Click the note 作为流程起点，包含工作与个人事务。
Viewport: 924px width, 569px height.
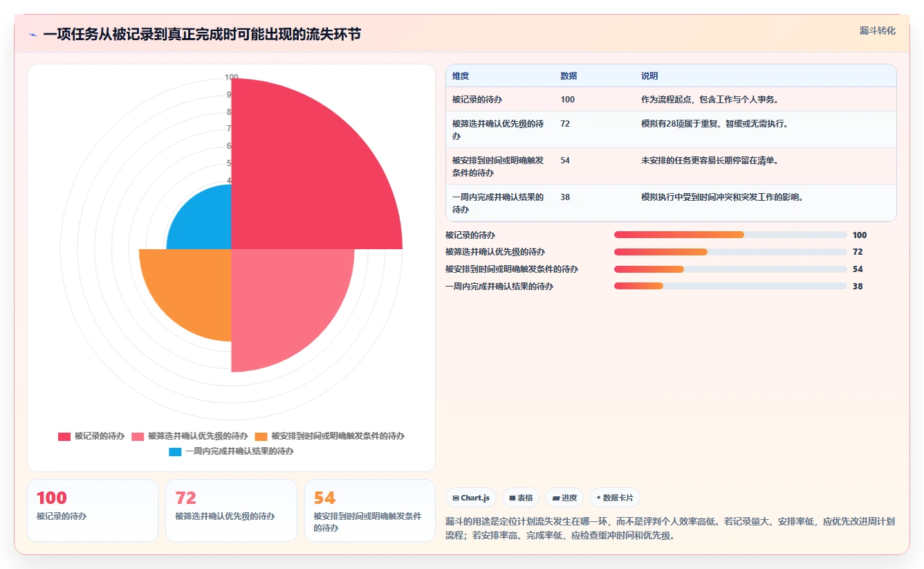coord(710,100)
